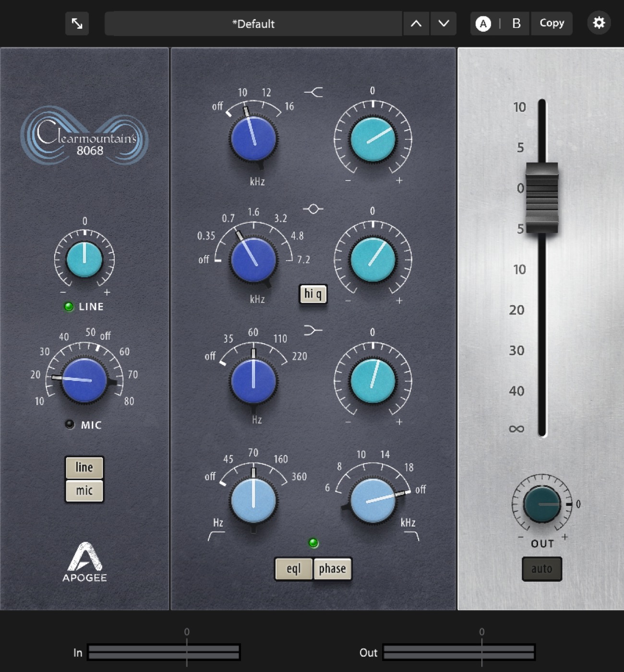The height and width of the screenshot is (672, 624).
Task: Click the mid band gain knob
Action: click(x=373, y=260)
